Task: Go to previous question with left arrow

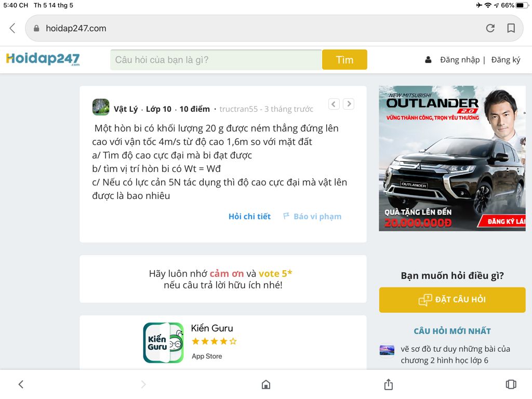Action: point(334,104)
